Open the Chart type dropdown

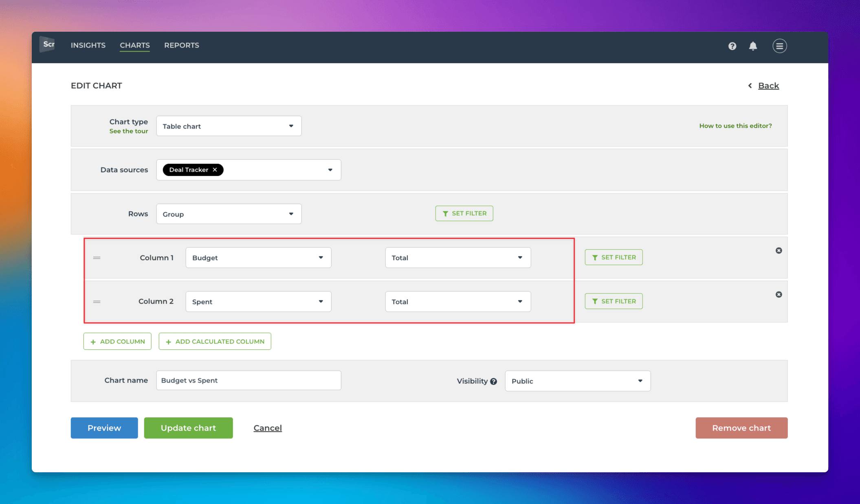coord(229,126)
